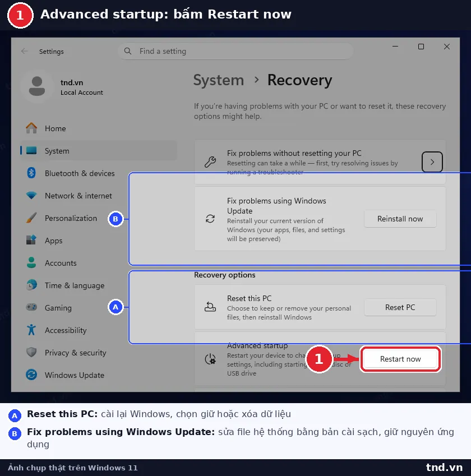The height and width of the screenshot is (476, 471).
Task: Click the Personalization paintbrush icon
Action: pyautogui.click(x=31, y=218)
